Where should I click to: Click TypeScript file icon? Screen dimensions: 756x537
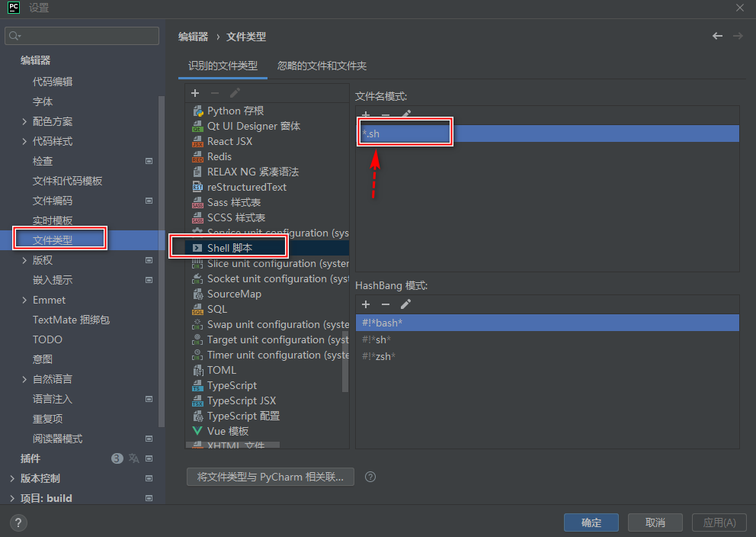pyautogui.click(x=197, y=385)
